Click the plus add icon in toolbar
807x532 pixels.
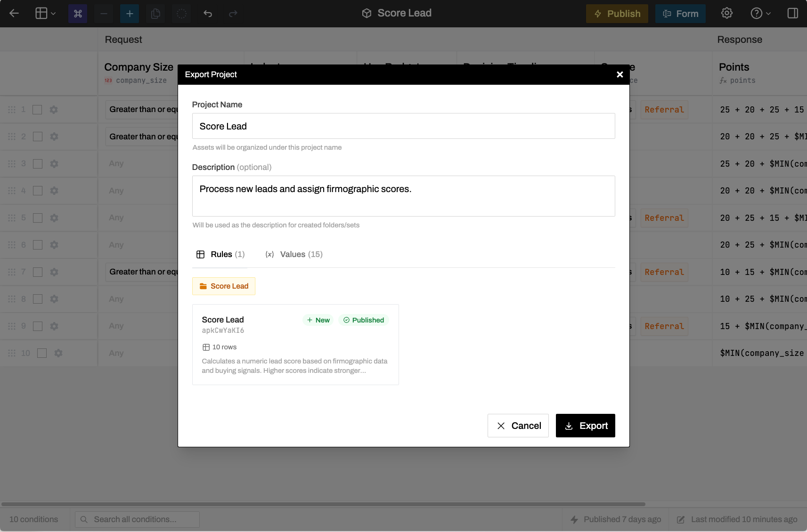click(x=130, y=14)
